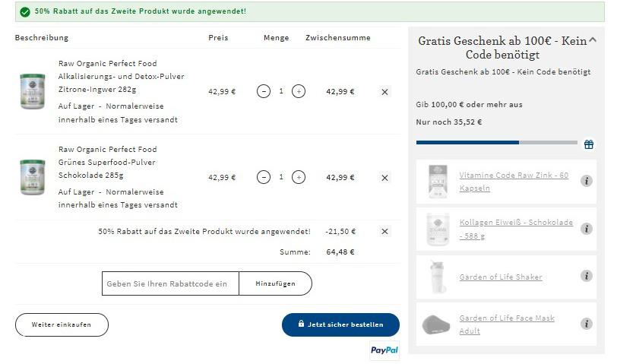Decrease quantity of Zitrone-Ingwer powder
Viewport: 617px width, 364px height.
[x=264, y=92]
